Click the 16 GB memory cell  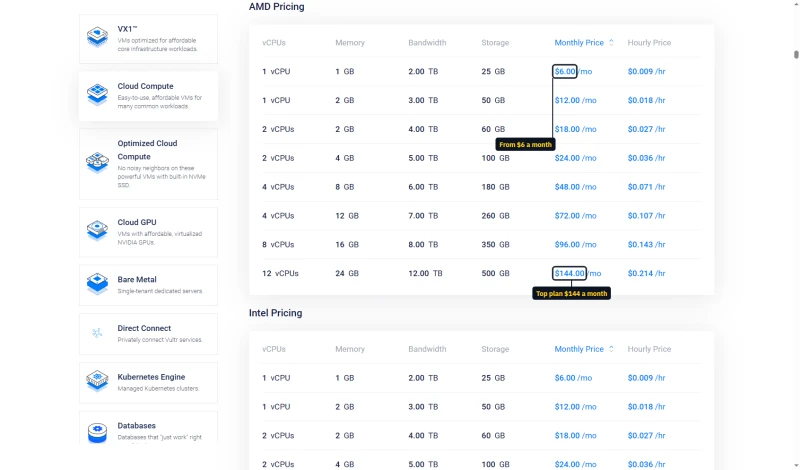[347, 244]
